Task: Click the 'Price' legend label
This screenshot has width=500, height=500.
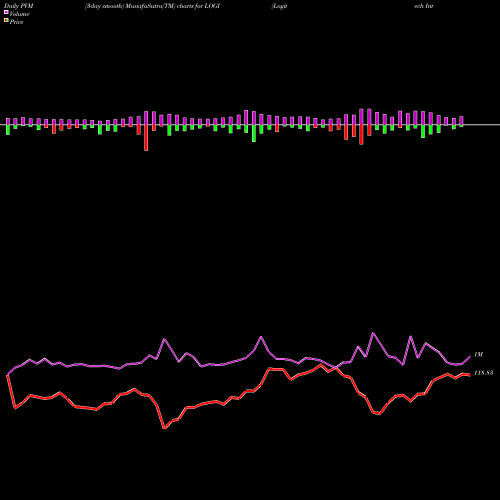Action: [x=16, y=22]
